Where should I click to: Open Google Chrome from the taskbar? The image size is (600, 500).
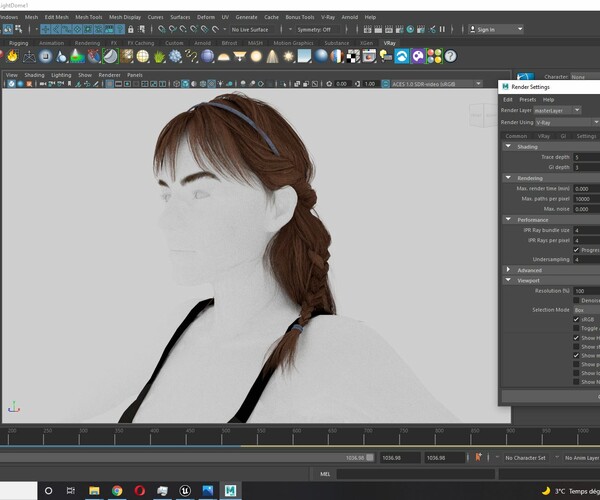[117, 490]
